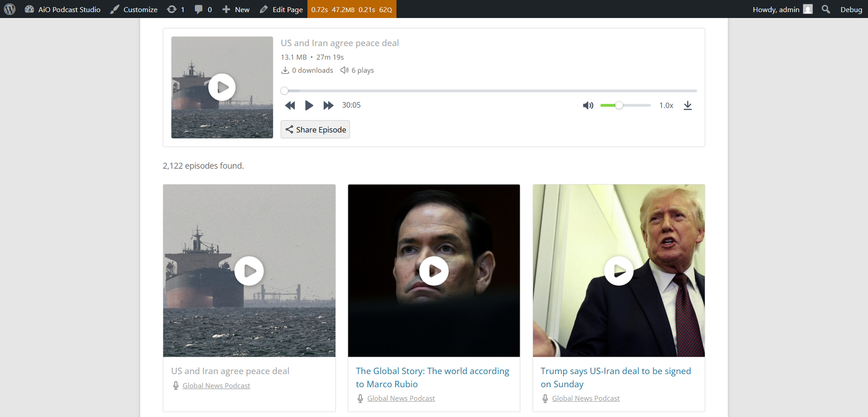Viewport: 868px width, 417px height.
Task: Expand the New content menu
Action: [x=236, y=9]
